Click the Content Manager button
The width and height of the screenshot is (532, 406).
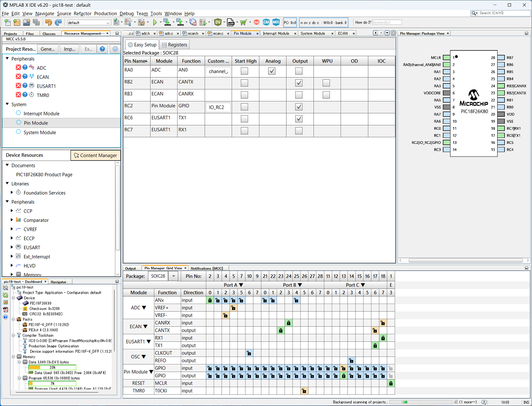tap(95, 156)
